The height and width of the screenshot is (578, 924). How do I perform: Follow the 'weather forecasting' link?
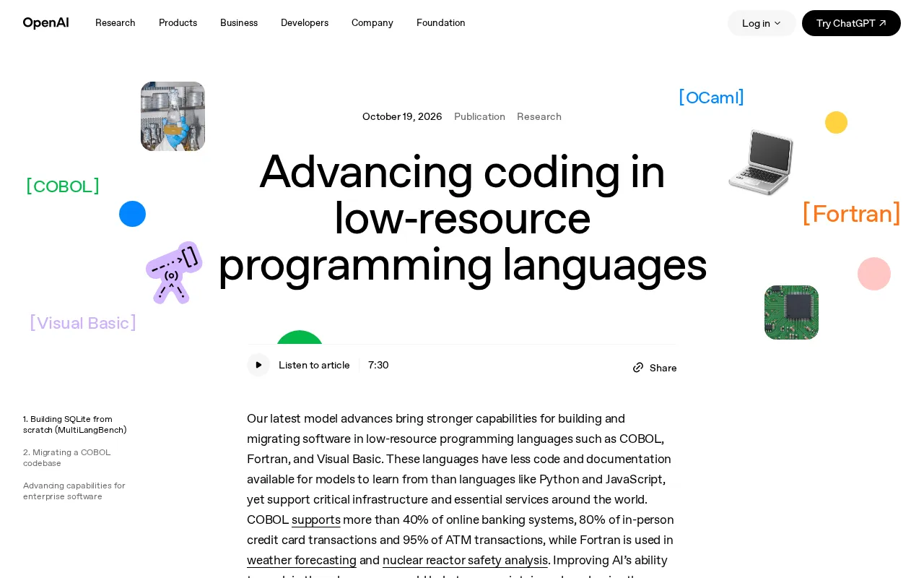tap(302, 560)
